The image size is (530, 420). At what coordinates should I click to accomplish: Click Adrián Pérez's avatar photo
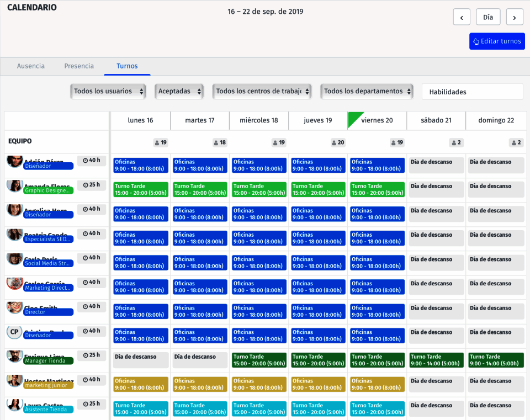pyautogui.click(x=14, y=161)
